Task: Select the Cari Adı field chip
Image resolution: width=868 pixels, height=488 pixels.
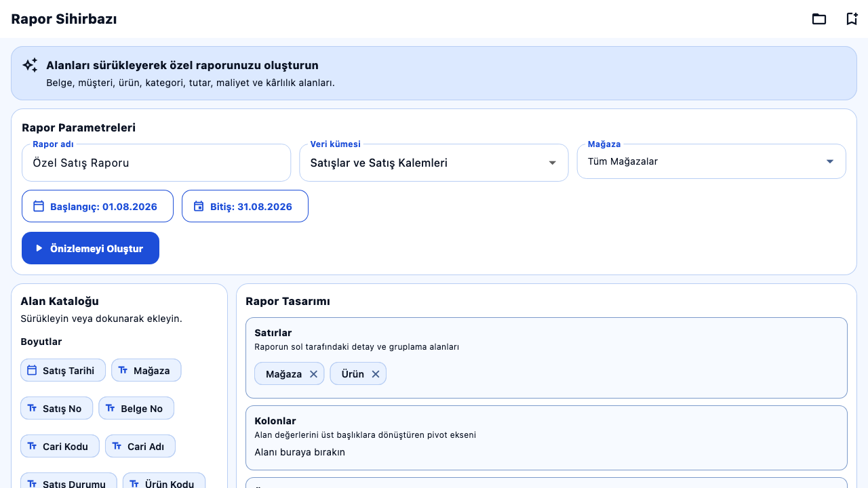Action: 140,446
